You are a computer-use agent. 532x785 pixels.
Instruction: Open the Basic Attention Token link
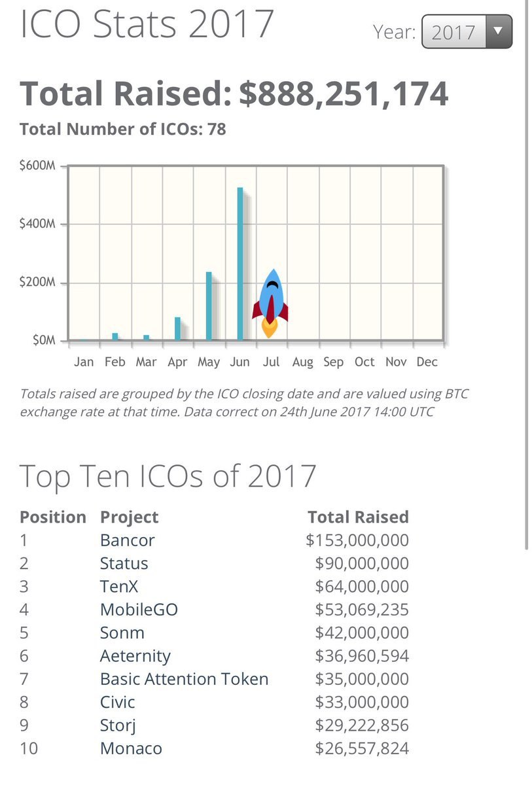pyautogui.click(x=185, y=679)
